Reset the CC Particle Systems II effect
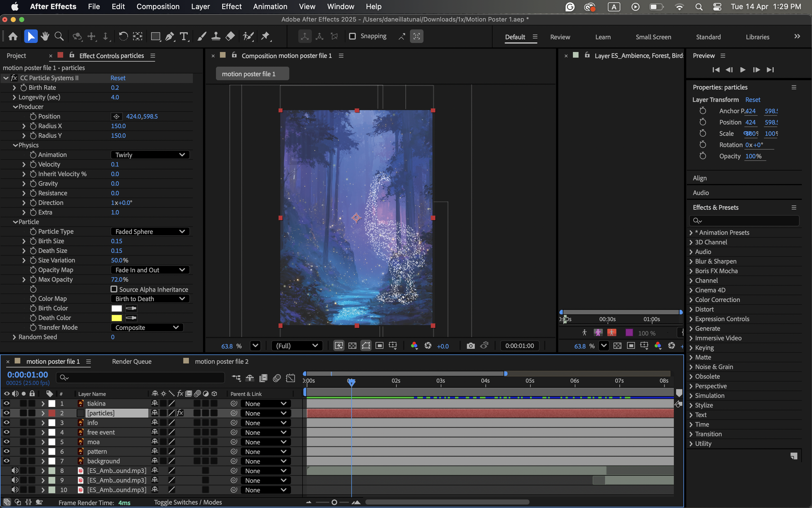This screenshot has height=508, width=812. point(118,78)
